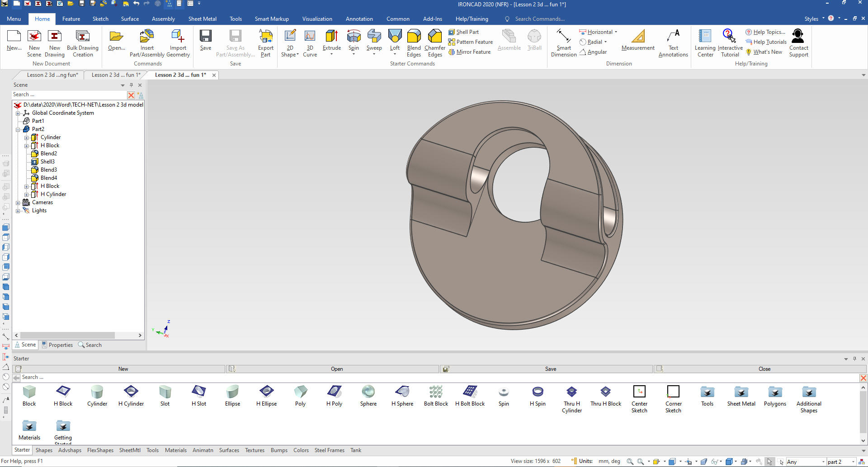
Task: Open the Smart Dimension tool
Action: point(563,43)
